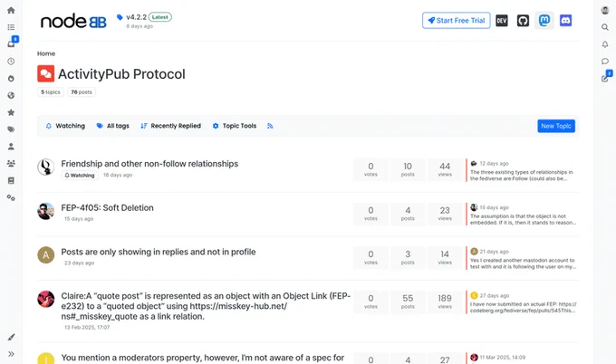Open the Watching dropdown in toolbar
Screen dimensions: 616x364
point(65,126)
